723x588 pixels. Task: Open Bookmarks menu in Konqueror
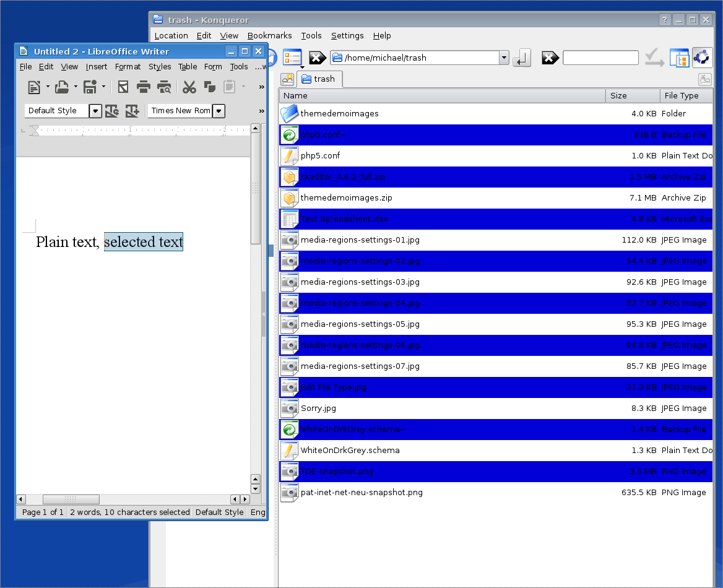click(269, 35)
